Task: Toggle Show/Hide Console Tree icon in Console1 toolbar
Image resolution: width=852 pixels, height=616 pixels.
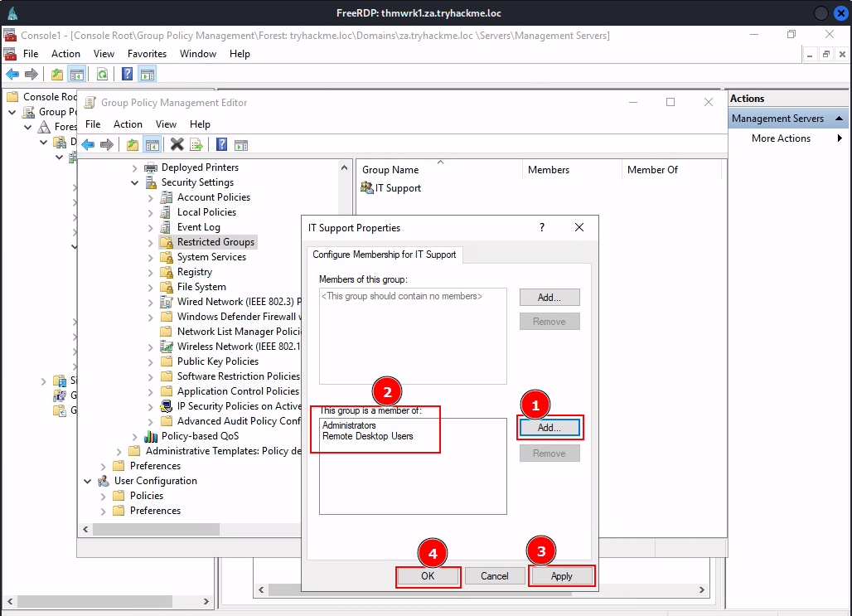Action: [77, 74]
